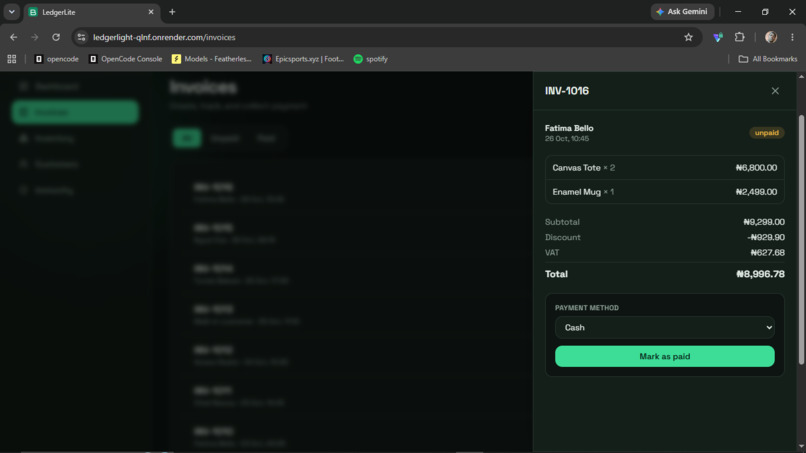
Task: Click the invoice panel vertical scrollbar
Action: (x=801, y=240)
